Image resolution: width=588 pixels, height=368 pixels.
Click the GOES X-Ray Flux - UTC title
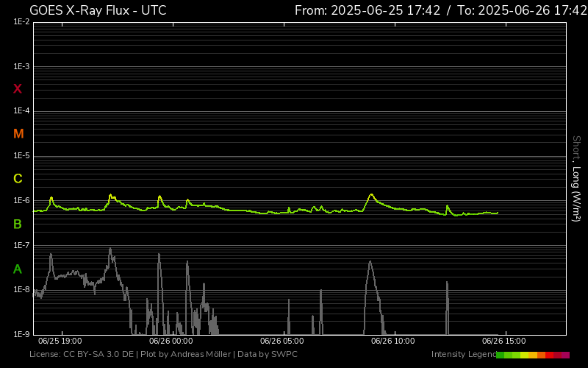98,10
